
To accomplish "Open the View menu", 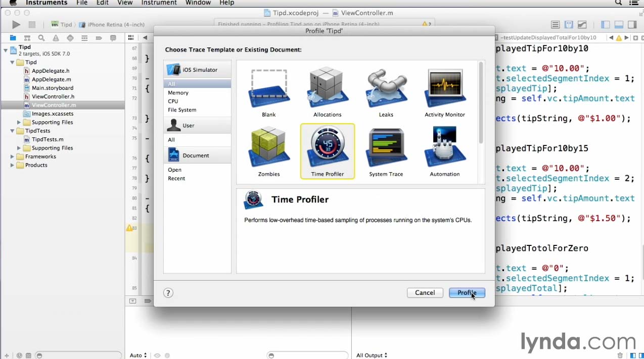I will click(125, 3).
